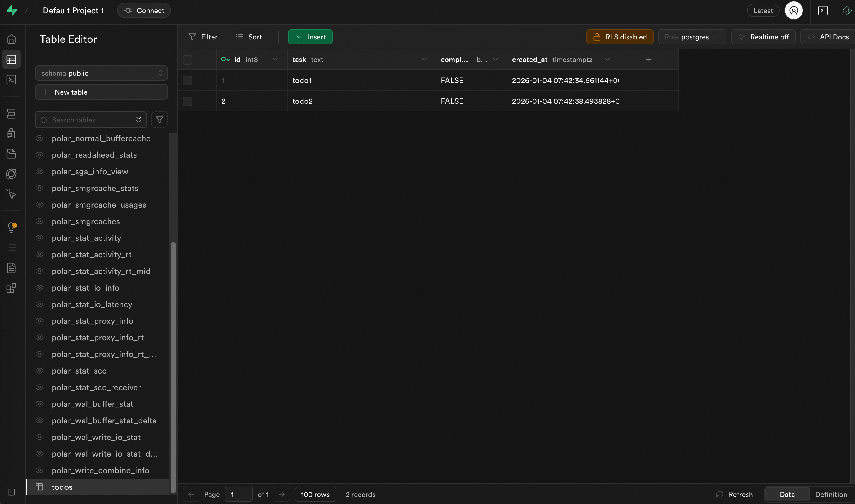Go to Home via sidebar icon
This screenshot has height=504, width=855.
pyautogui.click(x=11, y=39)
